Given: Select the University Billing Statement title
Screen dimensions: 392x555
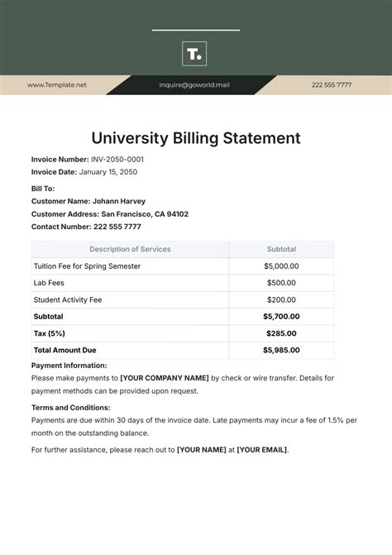Looking at the screenshot, I should [x=196, y=138].
